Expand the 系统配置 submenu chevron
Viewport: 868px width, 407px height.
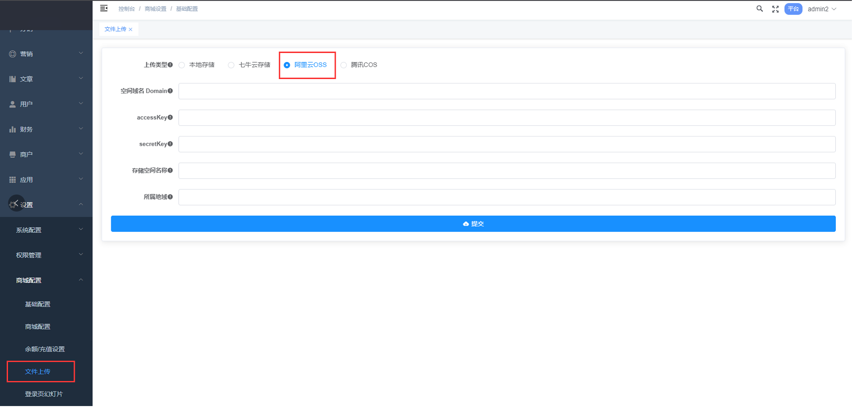coord(81,229)
